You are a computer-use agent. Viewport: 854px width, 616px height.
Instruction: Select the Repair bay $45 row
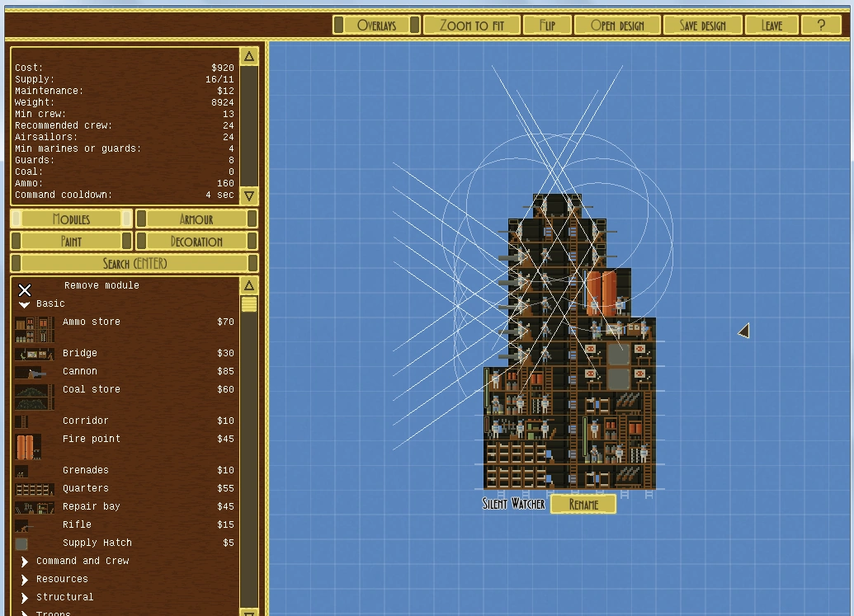click(125, 506)
